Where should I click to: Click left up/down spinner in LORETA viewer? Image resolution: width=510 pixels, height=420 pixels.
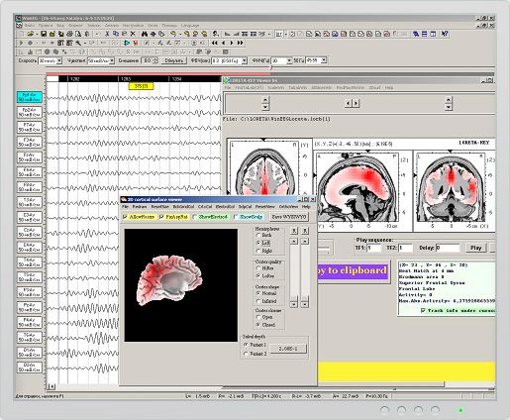pyautogui.click(x=265, y=103)
